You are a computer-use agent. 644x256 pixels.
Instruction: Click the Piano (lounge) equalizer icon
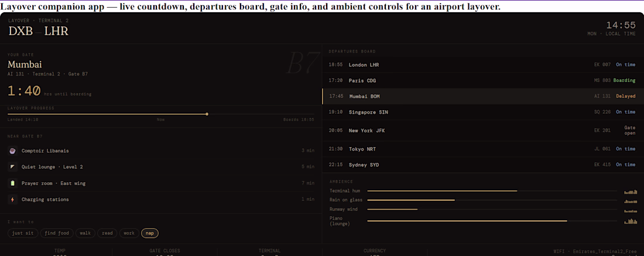pos(631,221)
